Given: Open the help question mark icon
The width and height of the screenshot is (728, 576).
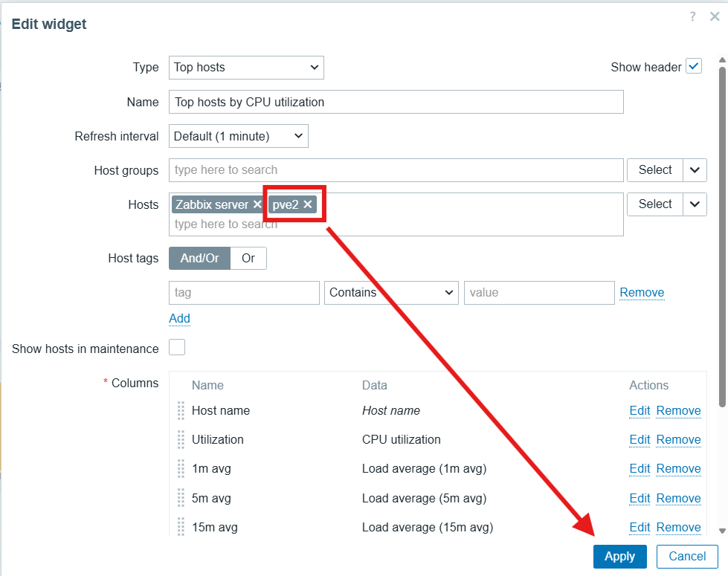Looking at the screenshot, I should [x=693, y=16].
